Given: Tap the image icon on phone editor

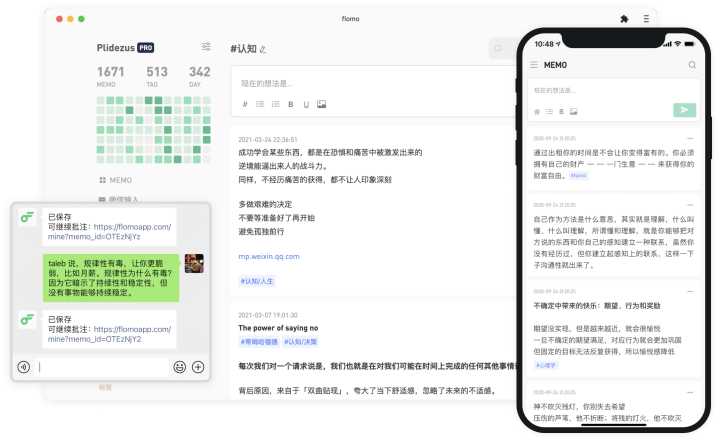Looking at the screenshot, I should 574,112.
